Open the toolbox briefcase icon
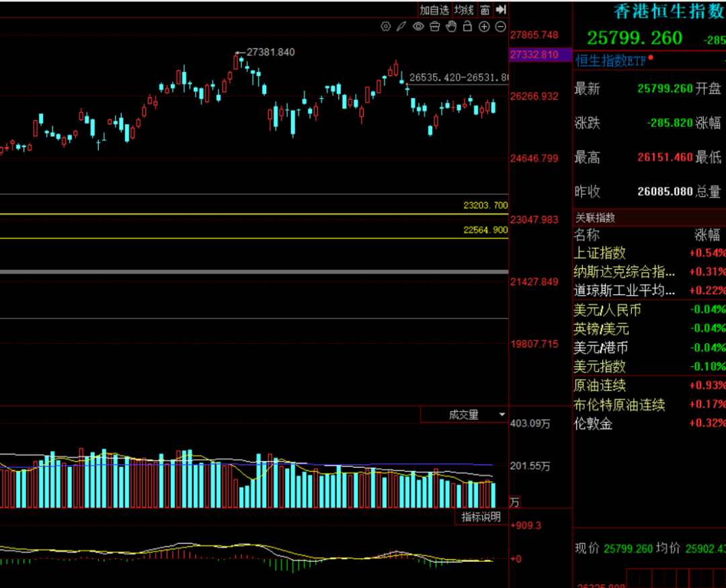Image resolution: width=726 pixels, height=588 pixels. (x=434, y=26)
